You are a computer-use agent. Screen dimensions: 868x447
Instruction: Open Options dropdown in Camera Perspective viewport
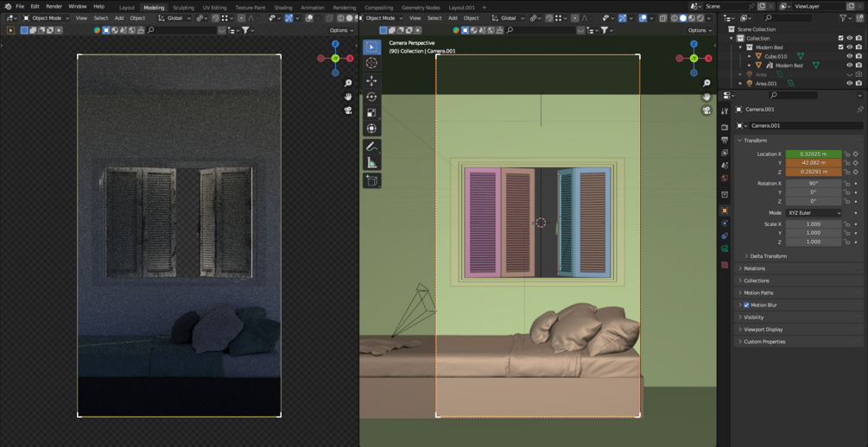click(x=700, y=30)
